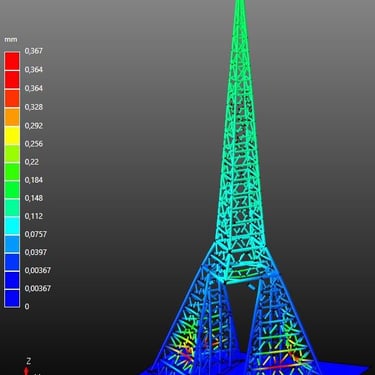Screen dimensions: 375x375
Task: Click the mm unit label
Action: [x=11, y=40]
